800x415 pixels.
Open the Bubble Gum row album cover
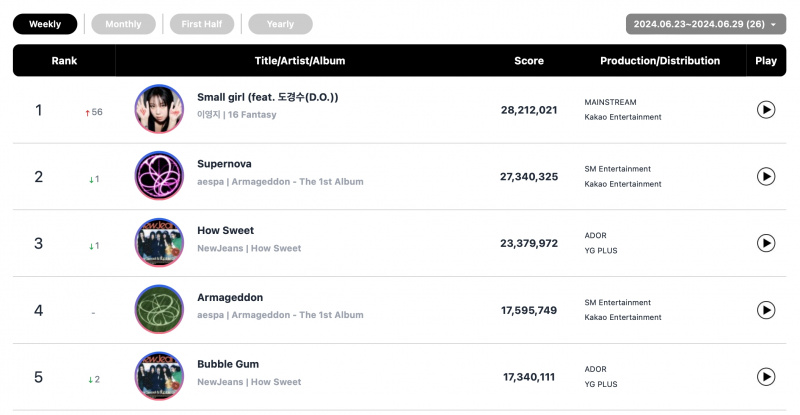click(x=159, y=376)
